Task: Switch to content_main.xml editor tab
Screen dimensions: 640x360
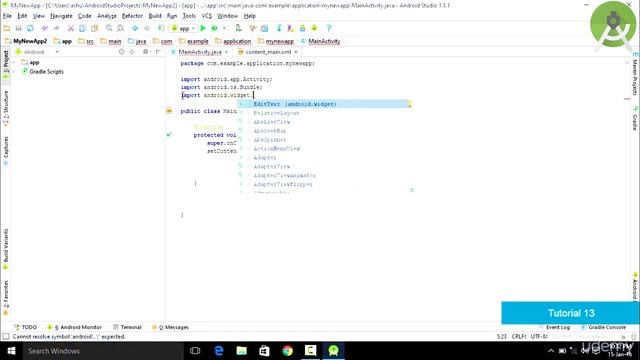Action: point(268,52)
